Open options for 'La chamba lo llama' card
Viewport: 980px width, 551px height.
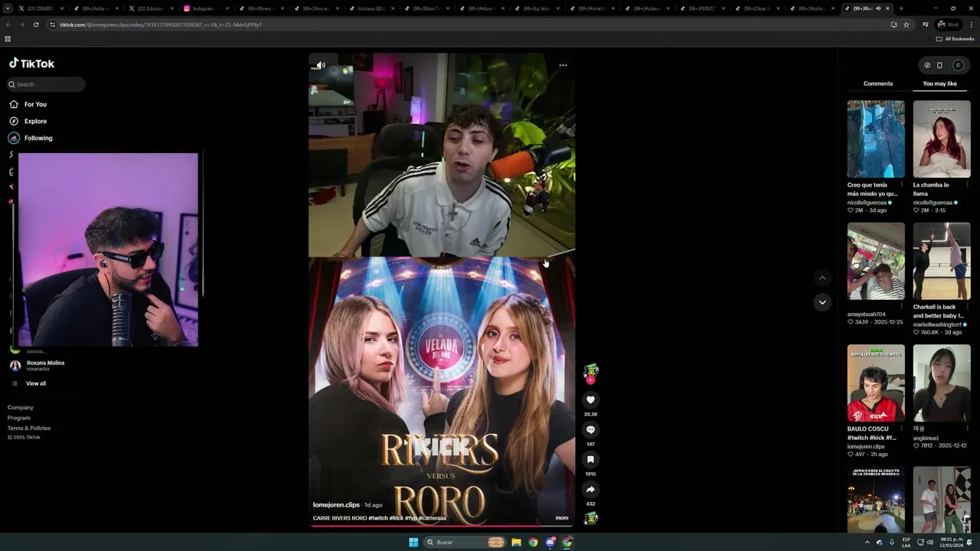click(x=967, y=185)
